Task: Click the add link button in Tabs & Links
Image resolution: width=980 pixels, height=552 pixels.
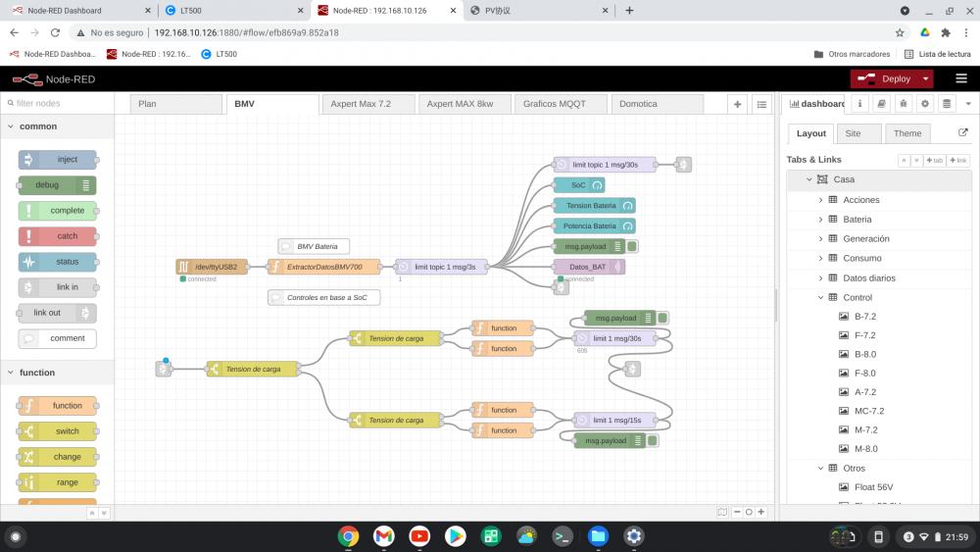Action: (x=958, y=160)
